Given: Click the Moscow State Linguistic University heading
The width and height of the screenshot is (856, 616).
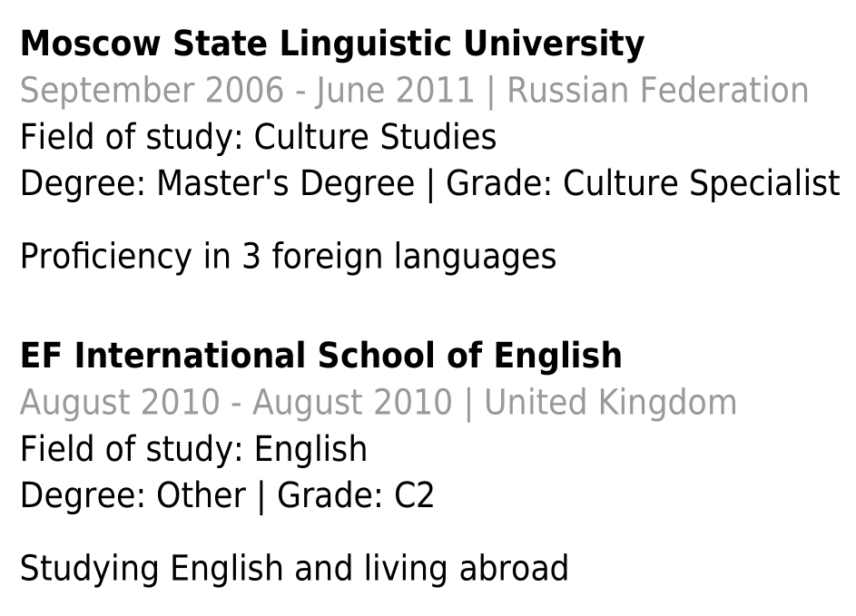Looking at the screenshot, I should pyautogui.click(x=332, y=44).
